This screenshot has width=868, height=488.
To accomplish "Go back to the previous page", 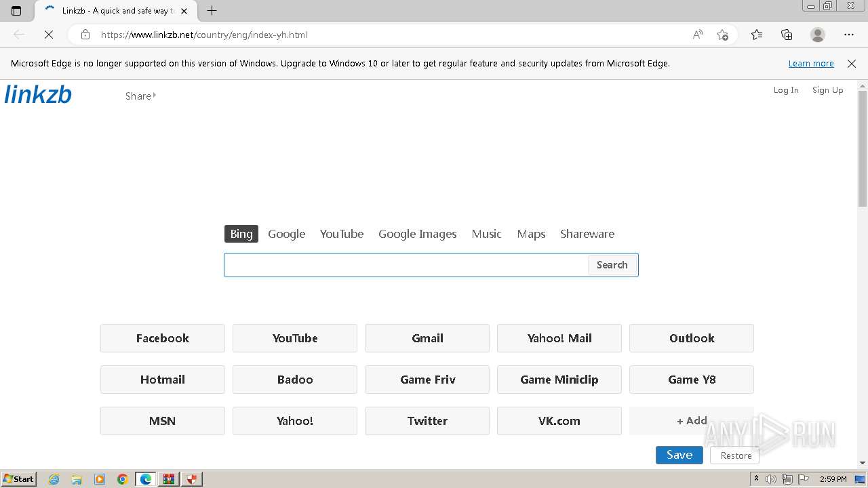I will [x=19, y=35].
